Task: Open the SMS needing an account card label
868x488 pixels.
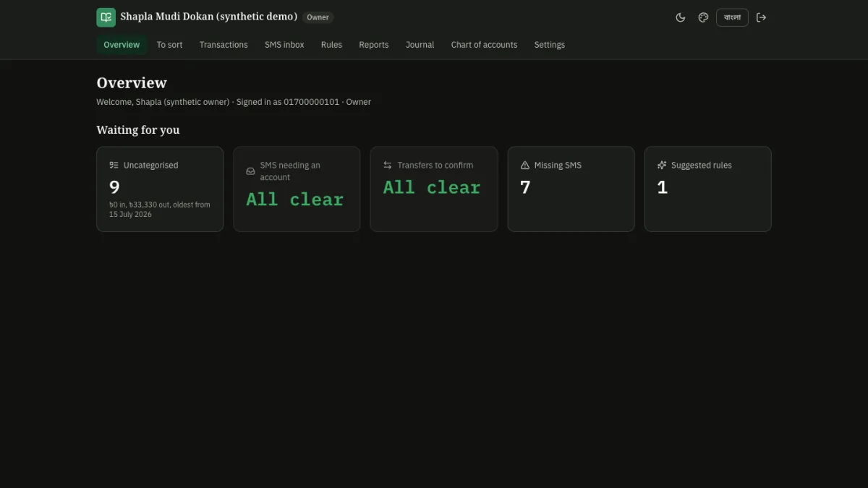Action: click(x=290, y=171)
